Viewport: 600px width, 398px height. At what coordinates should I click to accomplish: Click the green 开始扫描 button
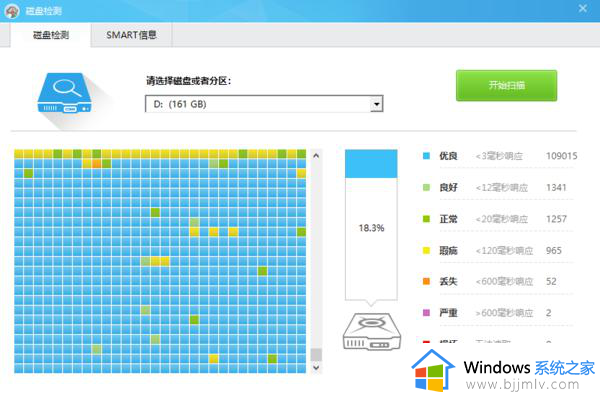click(x=506, y=85)
